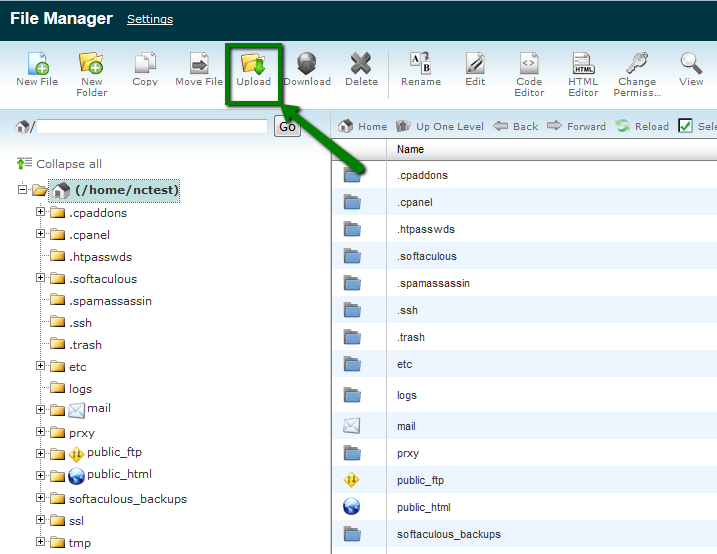Screen dimensions: 717x554
Task: Select the Rename tool icon
Action: click(x=421, y=63)
